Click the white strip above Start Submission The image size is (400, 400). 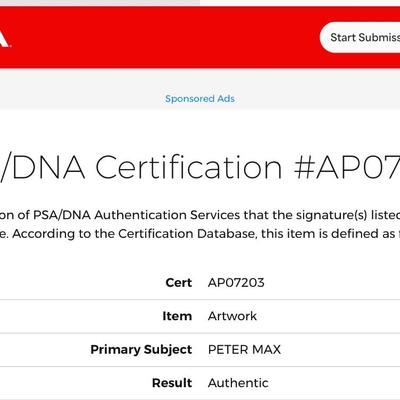[x=300, y=3]
